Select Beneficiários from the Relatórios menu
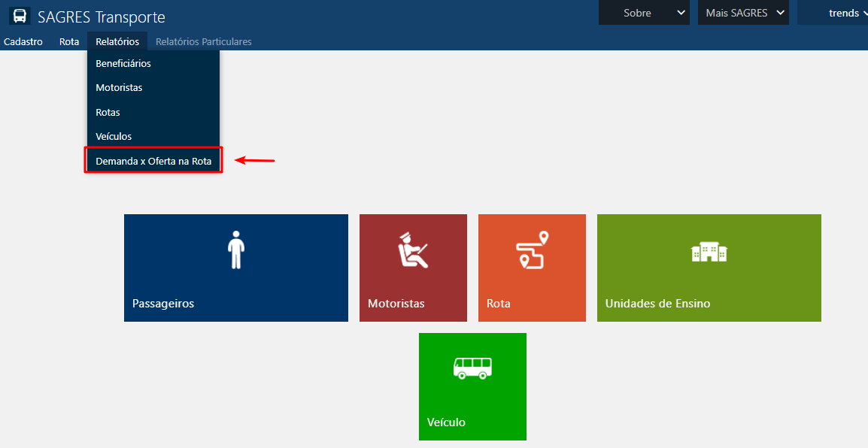Viewport: 868px width, 448px height. (125, 63)
